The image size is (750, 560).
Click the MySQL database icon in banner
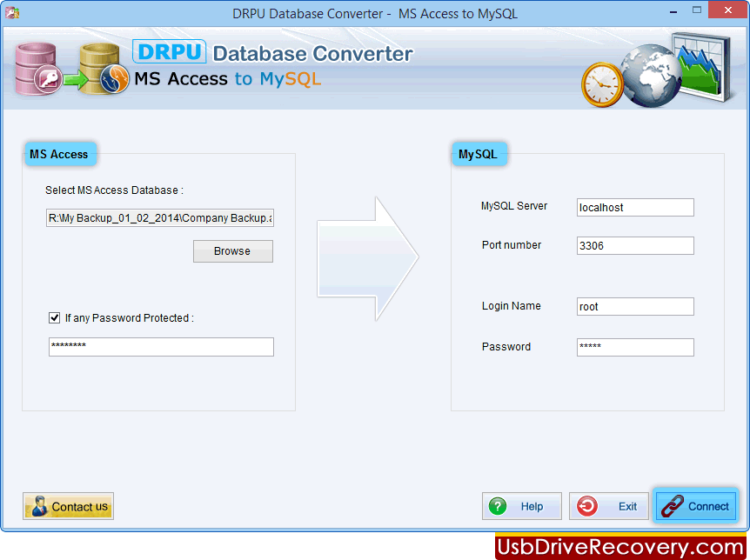(x=104, y=69)
